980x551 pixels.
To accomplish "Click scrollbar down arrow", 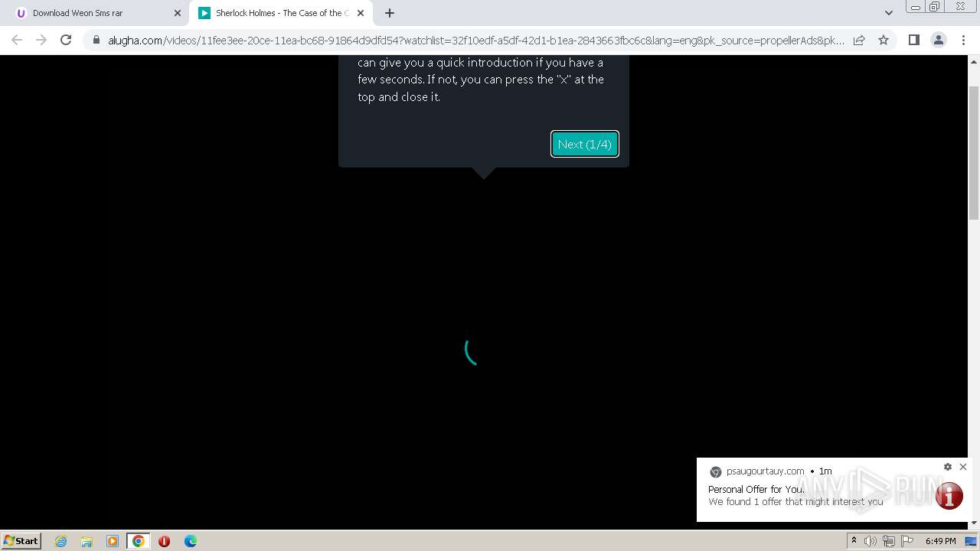I will [974, 523].
